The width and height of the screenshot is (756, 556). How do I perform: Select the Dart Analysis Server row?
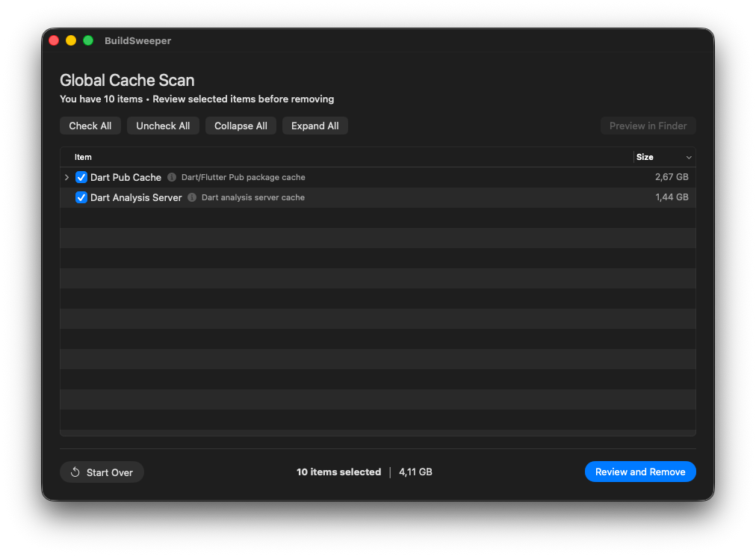378,197
